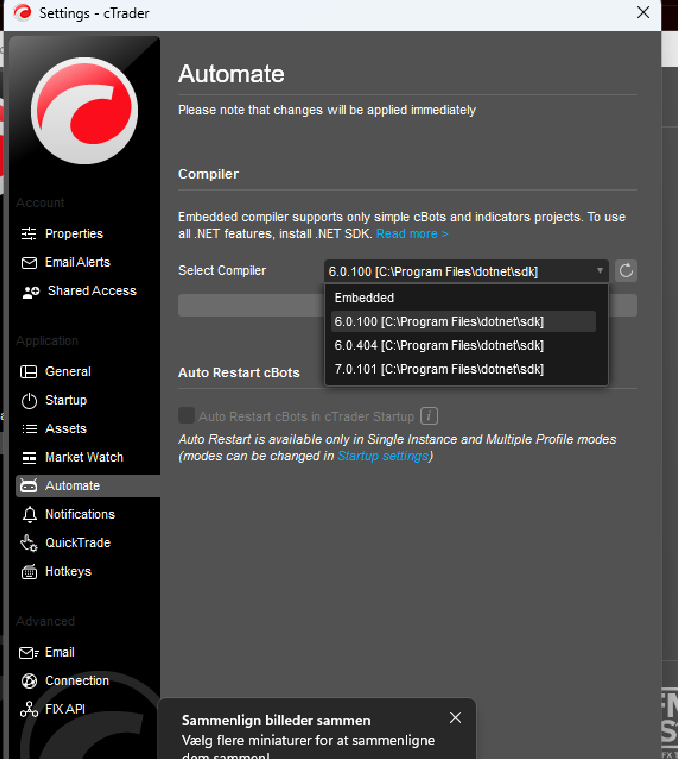Click the Automate robot icon
This screenshot has height=759, width=678.
(x=29, y=486)
